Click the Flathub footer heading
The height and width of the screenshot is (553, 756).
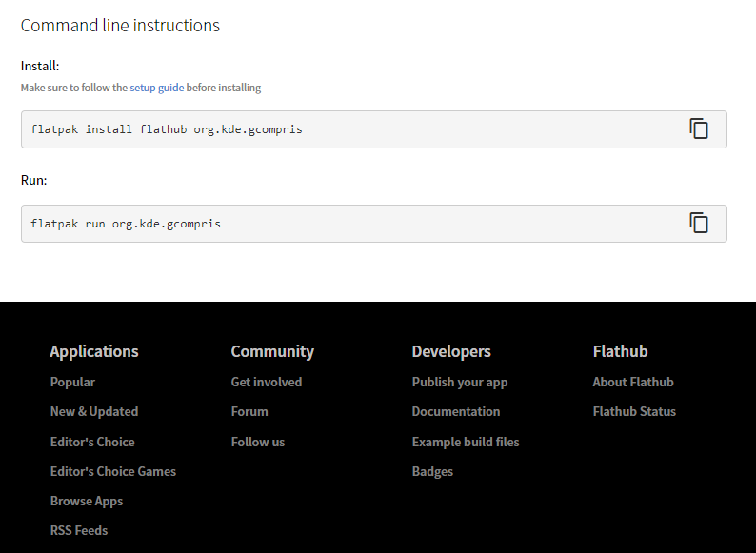pyautogui.click(x=620, y=351)
